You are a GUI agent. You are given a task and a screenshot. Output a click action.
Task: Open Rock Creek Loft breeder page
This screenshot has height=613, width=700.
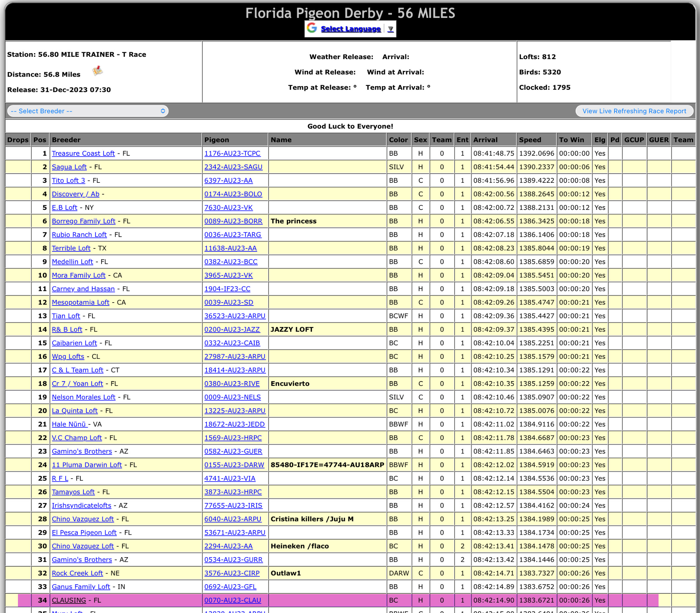pyautogui.click(x=77, y=573)
